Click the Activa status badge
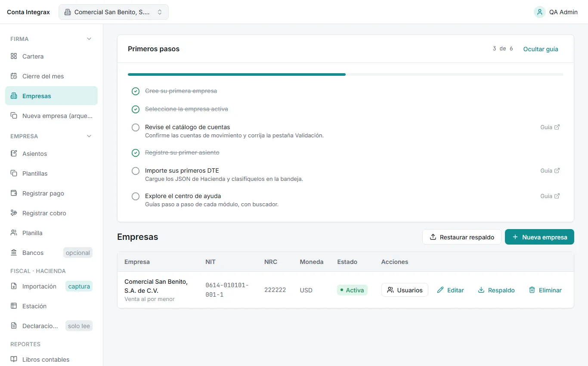 pos(352,290)
